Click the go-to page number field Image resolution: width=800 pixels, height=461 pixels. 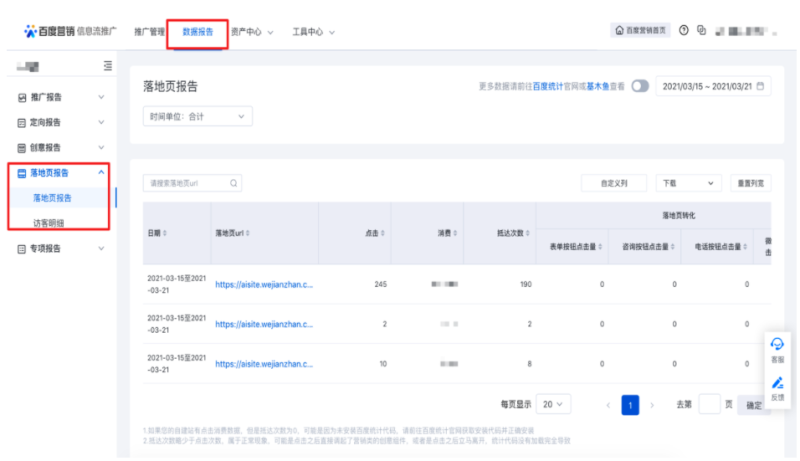click(709, 404)
